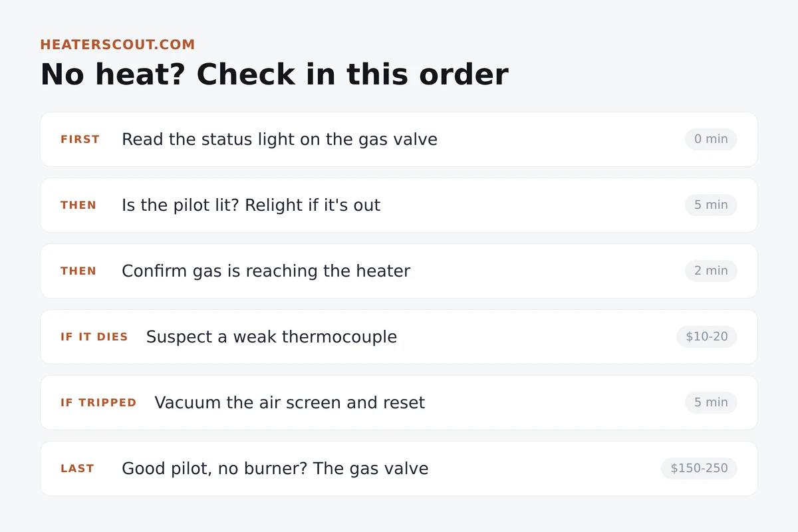Select '5 min' badge on vacuum step
Screen dimensions: 798x532
(711, 402)
